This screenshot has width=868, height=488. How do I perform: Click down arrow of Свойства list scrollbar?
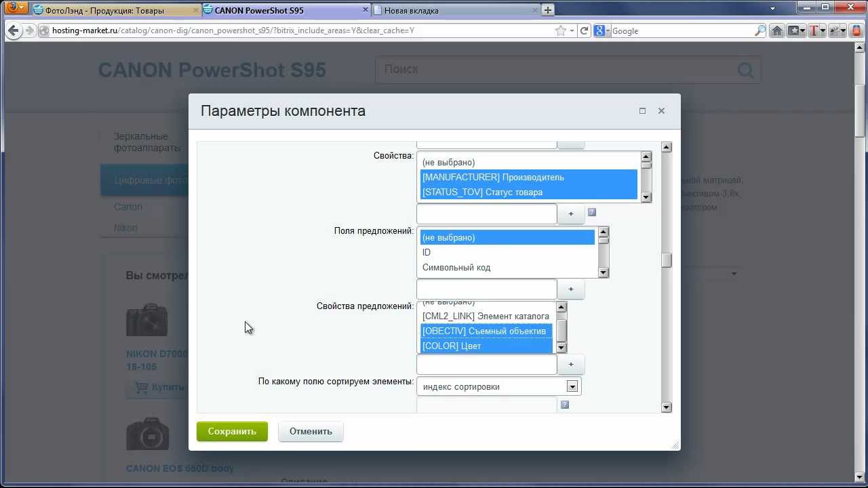(646, 197)
